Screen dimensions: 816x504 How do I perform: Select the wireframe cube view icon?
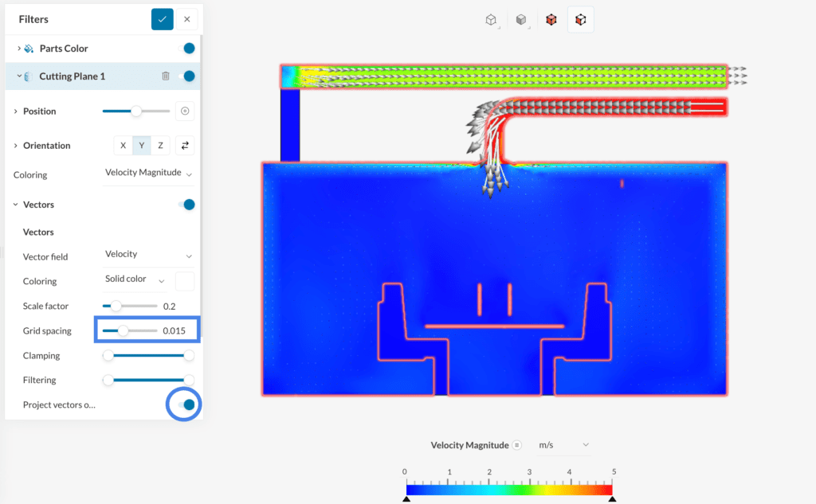pyautogui.click(x=492, y=20)
